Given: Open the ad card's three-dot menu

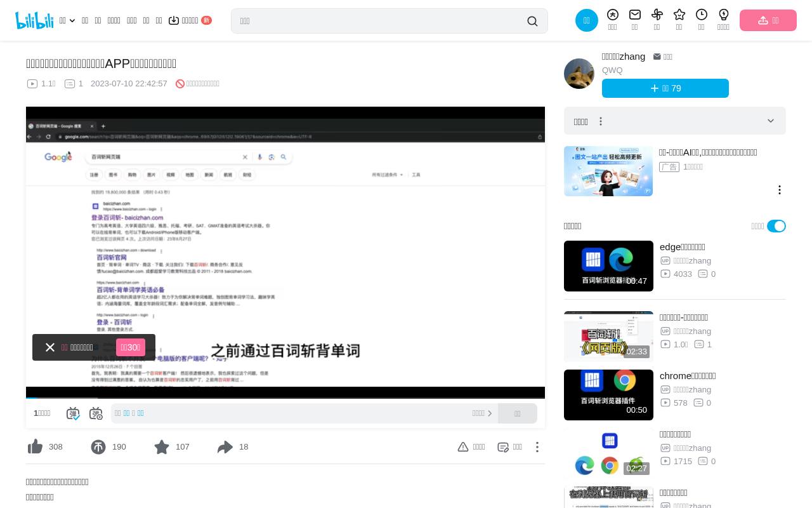Looking at the screenshot, I should (780, 190).
